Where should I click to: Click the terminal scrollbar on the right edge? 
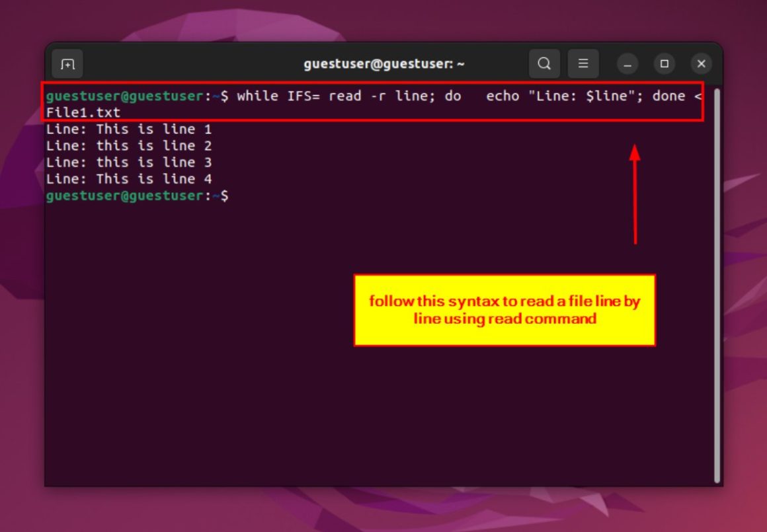[719, 264]
